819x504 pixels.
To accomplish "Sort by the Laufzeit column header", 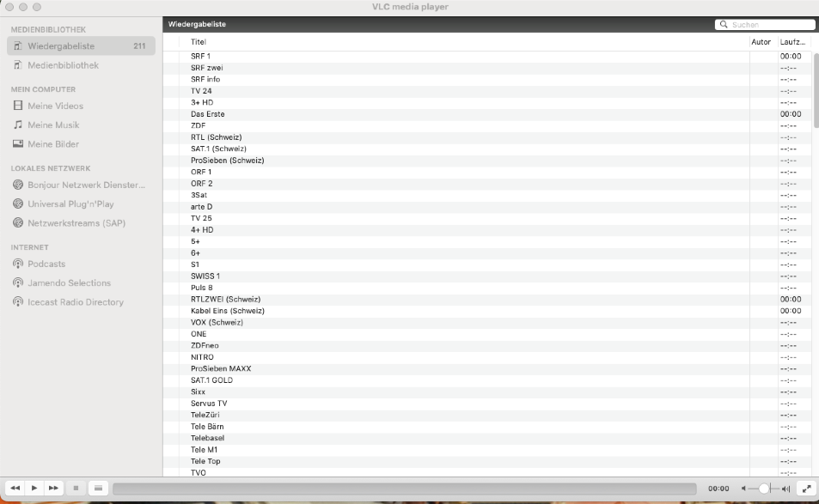I will (793, 42).
